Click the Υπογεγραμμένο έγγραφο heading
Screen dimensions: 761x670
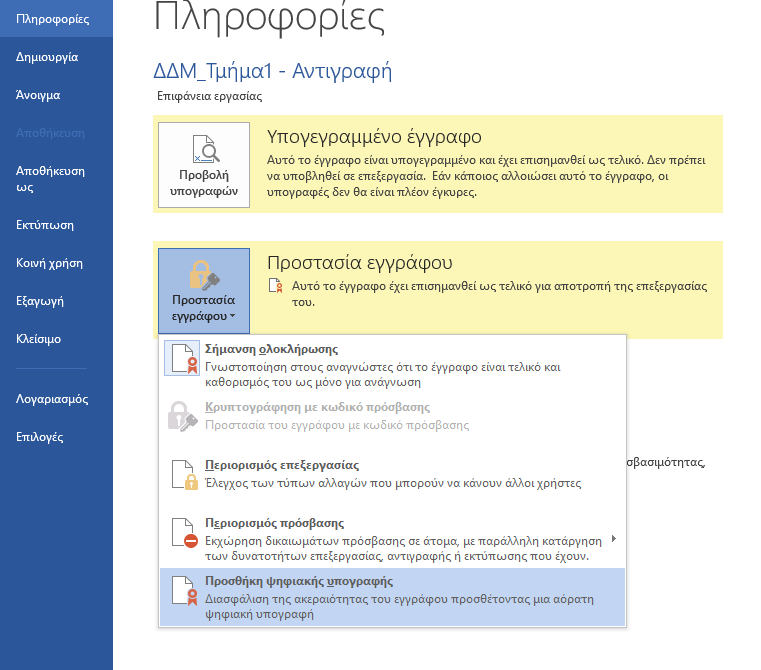pyautogui.click(x=374, y=137)
